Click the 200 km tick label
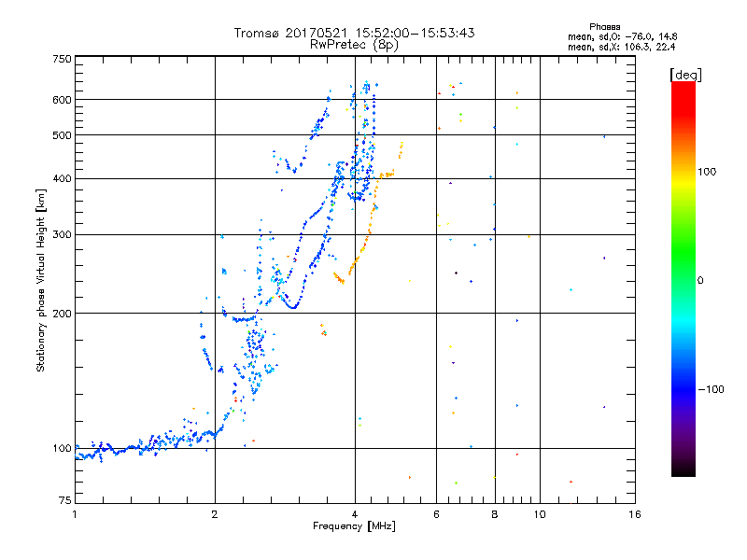This screenshot has width=747, height=560. click(x=62, y=314)
